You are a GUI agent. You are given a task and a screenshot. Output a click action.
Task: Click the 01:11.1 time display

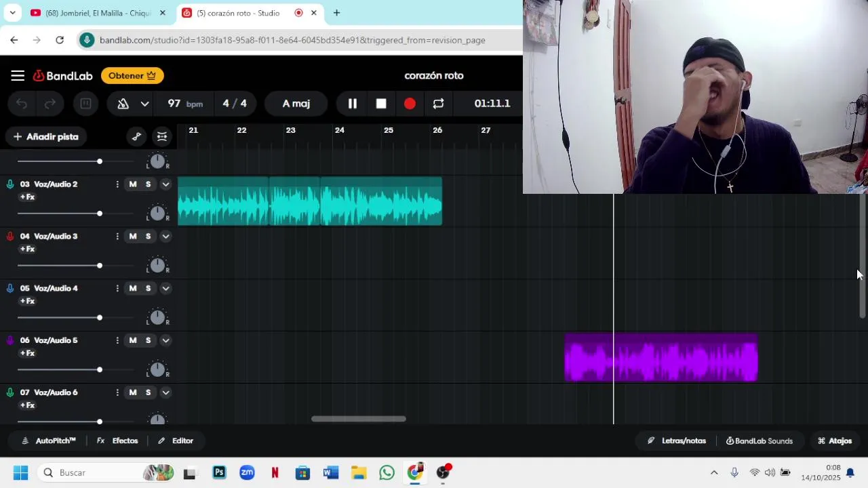[492, 104]
